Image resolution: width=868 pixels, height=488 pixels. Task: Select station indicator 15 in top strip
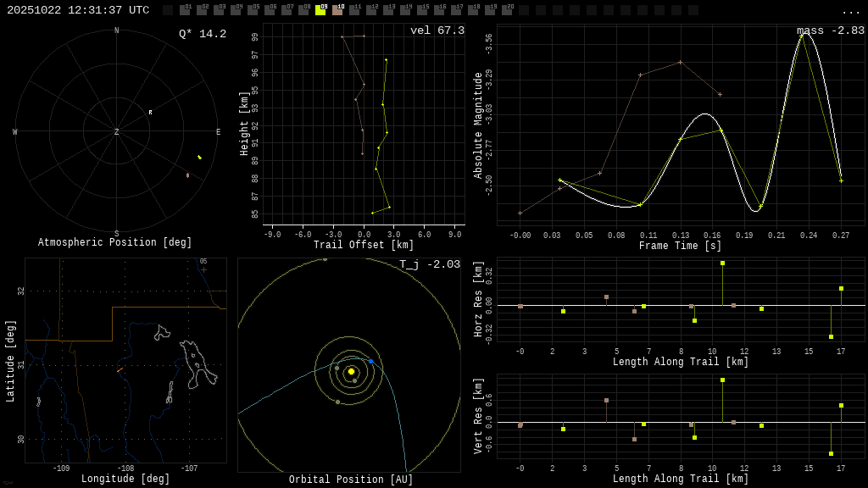coord(422,10)
